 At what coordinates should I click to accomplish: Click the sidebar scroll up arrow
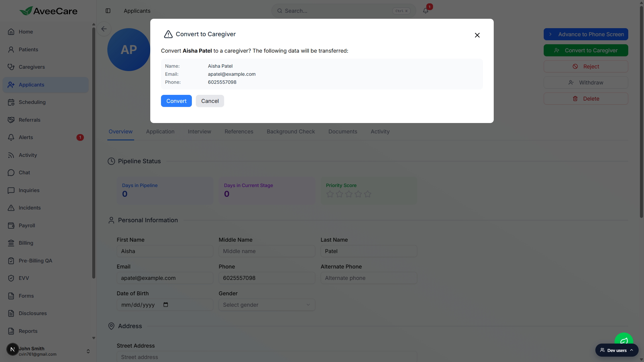[x=94, y=24]
